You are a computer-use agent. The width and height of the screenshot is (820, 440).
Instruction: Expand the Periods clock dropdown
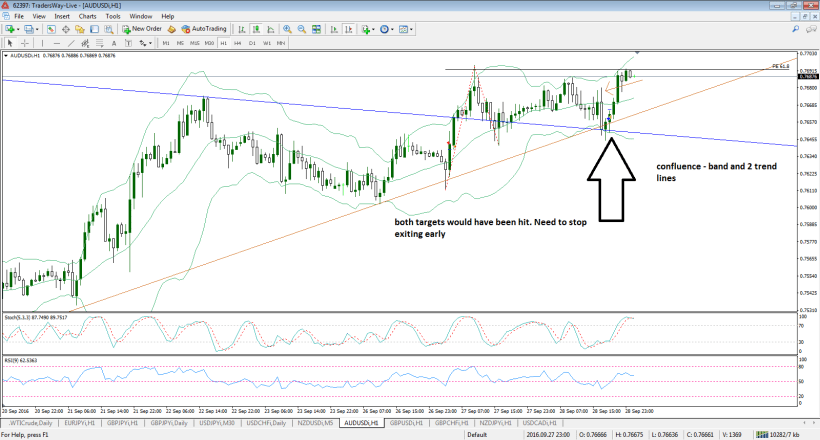(393, 29)
